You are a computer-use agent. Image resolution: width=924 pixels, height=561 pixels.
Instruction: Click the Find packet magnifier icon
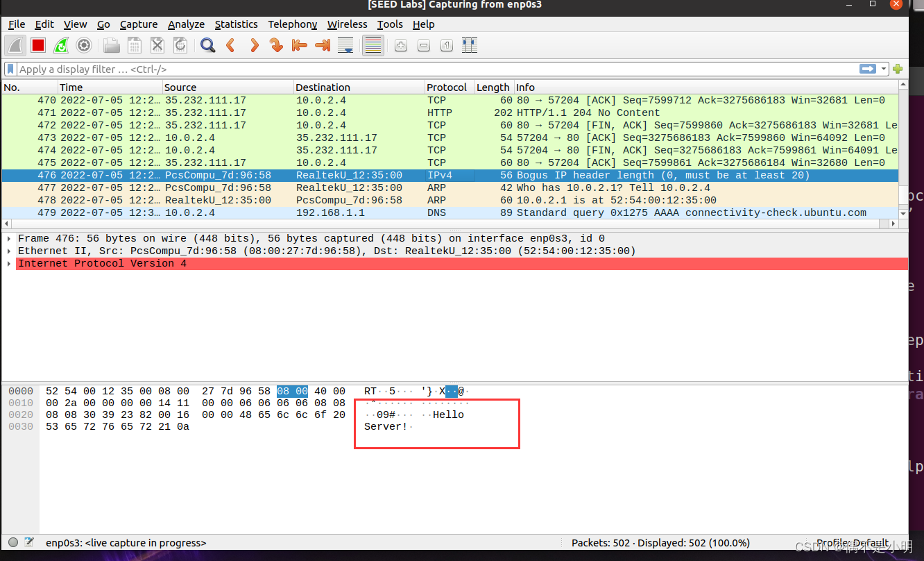click(x=207, y=44)
